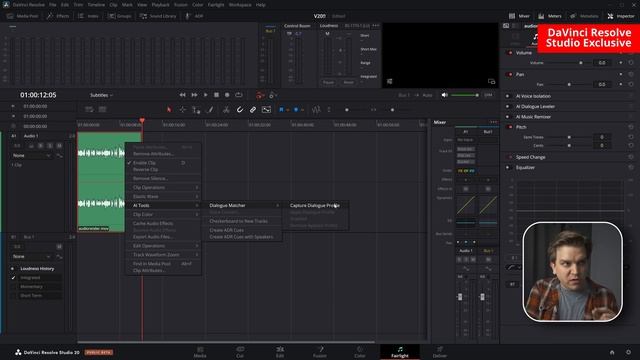Click the home project manager icon
Viewport: 640px width, 360px height.
click(612, 352)
